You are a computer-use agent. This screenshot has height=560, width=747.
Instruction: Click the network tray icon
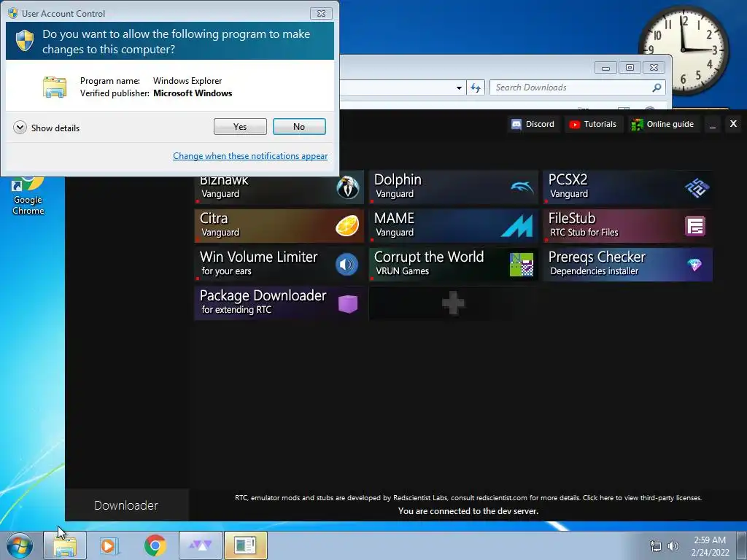click(x=656, y=546)
